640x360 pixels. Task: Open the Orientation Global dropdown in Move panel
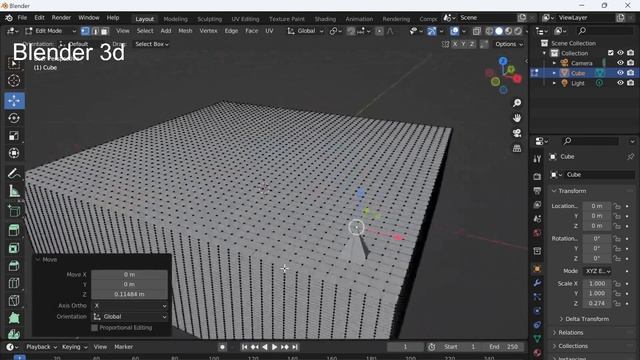129,317
